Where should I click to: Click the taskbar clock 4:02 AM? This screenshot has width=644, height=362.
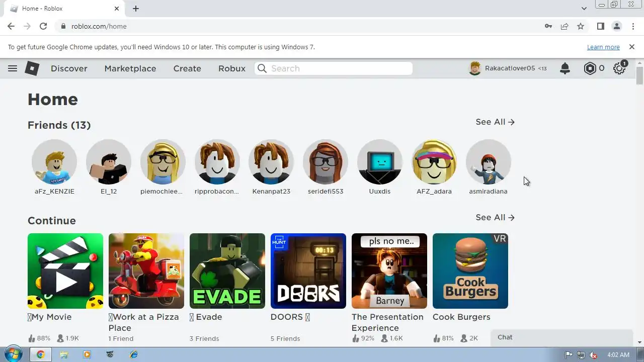click(618, 355)
